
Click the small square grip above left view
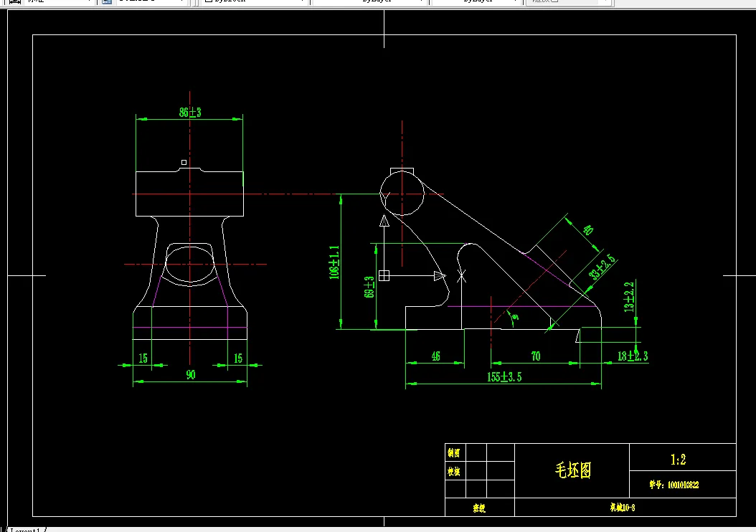184,162
